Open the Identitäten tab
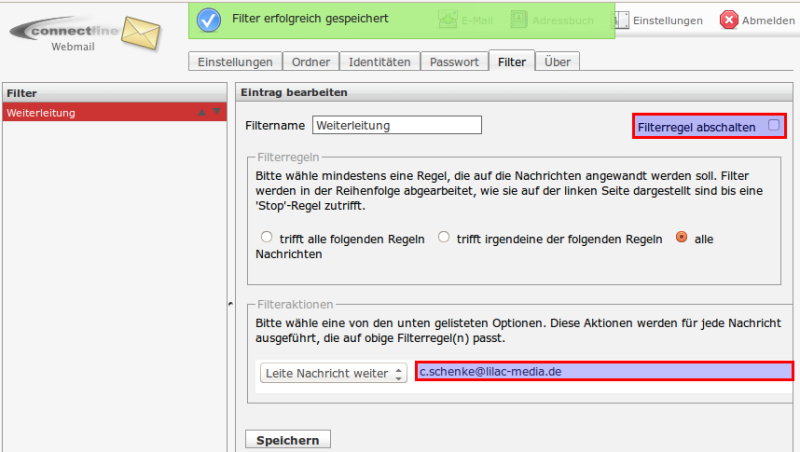800x452 pixels. 379,62
